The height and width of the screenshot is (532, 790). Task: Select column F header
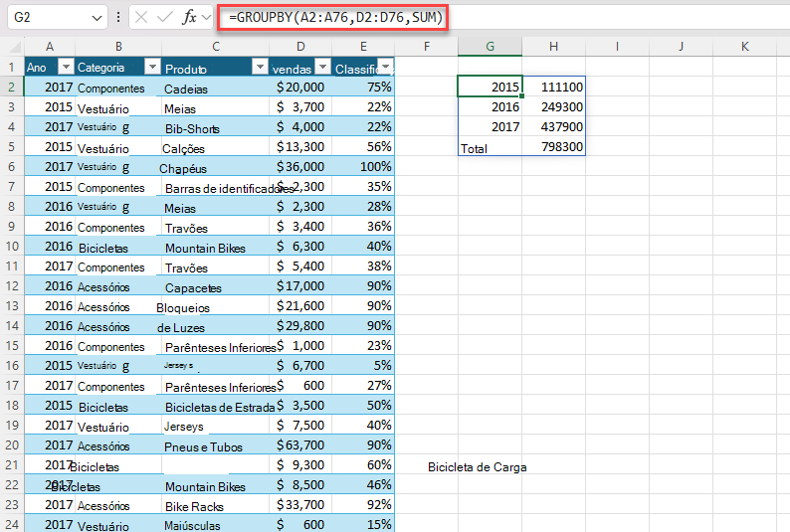coord(427,47)
